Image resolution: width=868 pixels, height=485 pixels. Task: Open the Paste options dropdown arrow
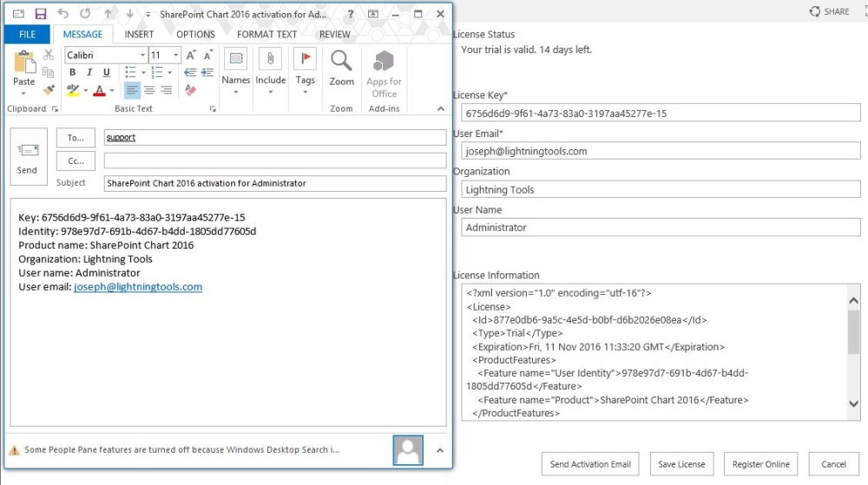coord(23,93)
